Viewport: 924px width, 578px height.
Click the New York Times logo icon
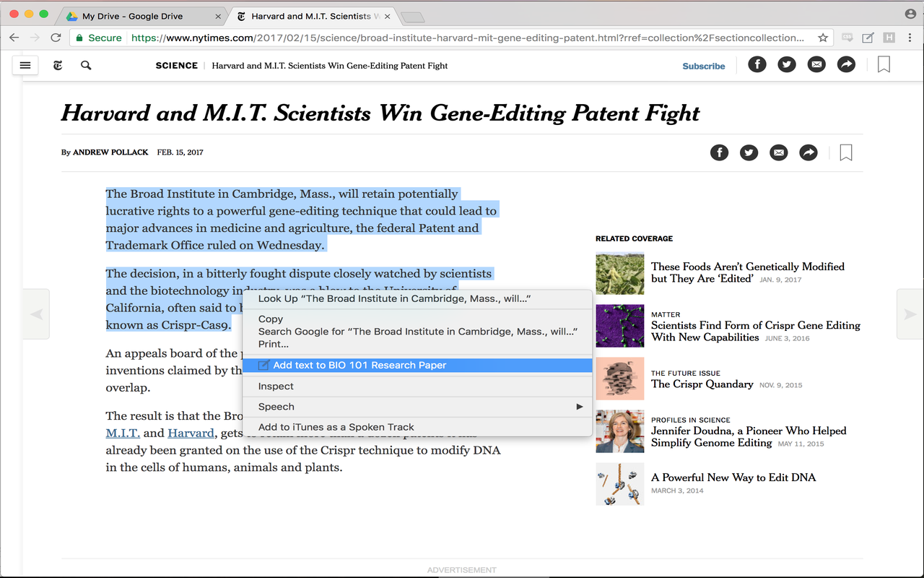58,65
